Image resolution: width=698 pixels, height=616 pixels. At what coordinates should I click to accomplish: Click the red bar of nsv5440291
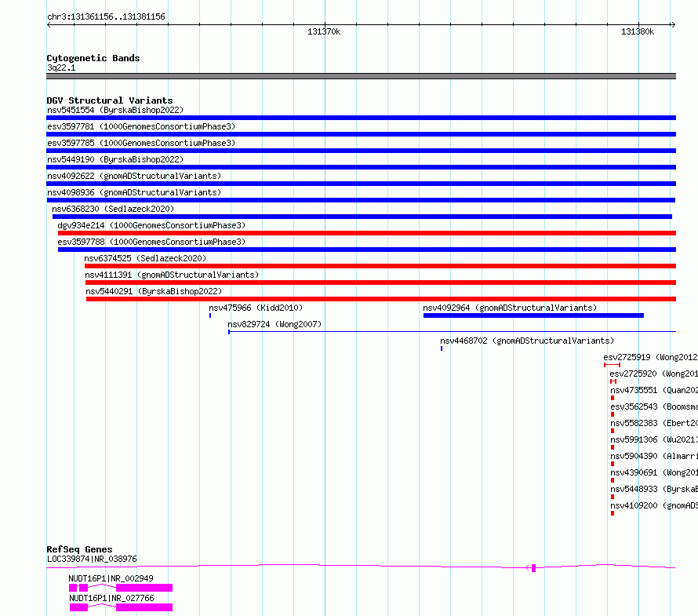point(381,299)
